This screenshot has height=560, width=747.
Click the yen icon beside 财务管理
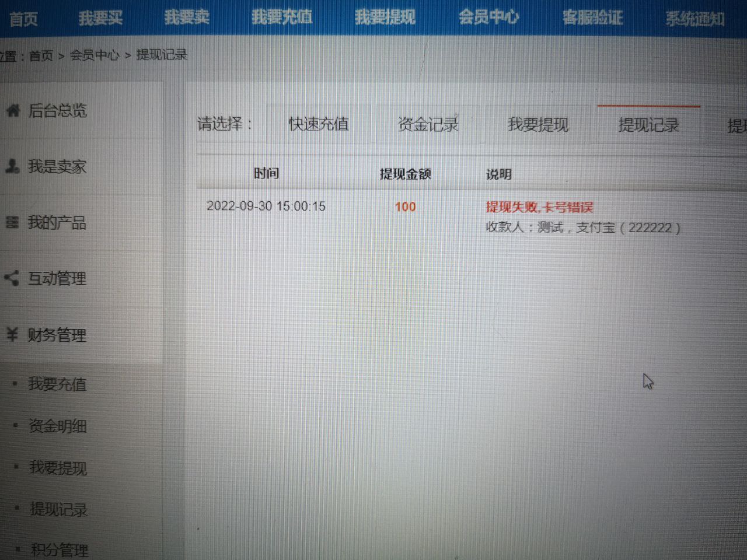12,334
